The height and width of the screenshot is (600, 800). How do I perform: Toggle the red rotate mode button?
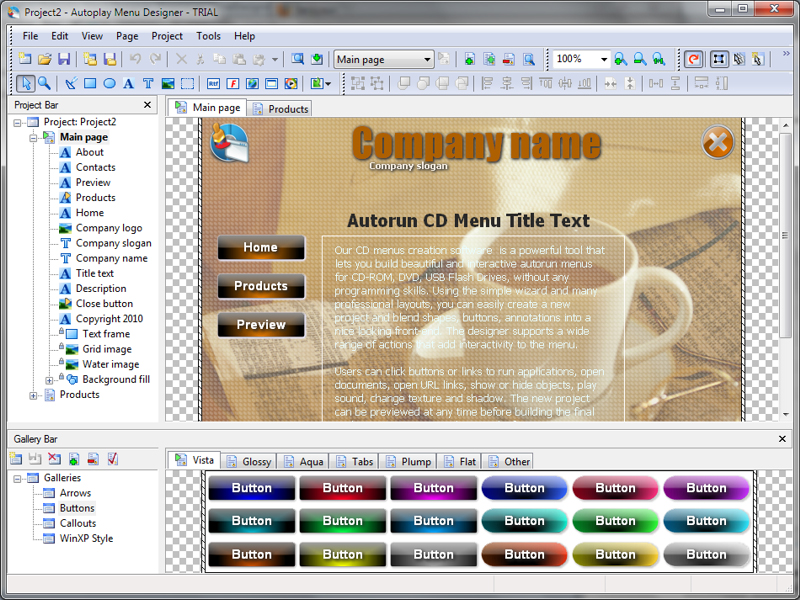click(693, 59)
